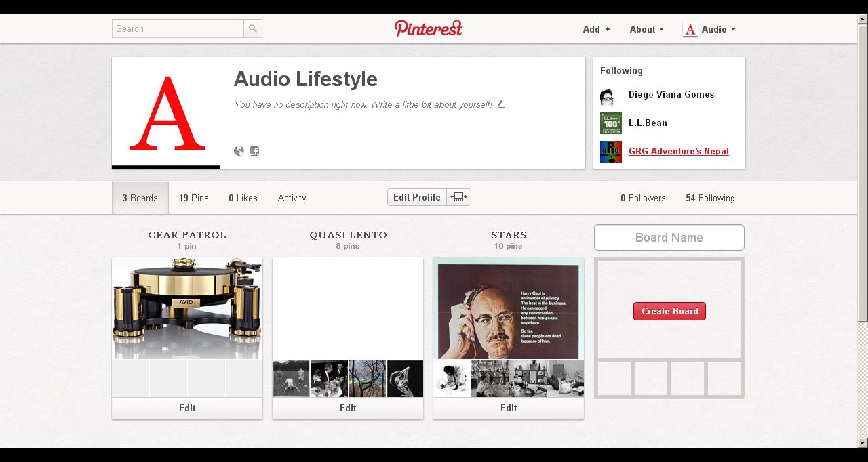
Task: Select the 0 Likes tab
Action: pyautogui.click(x=243, y=198)
